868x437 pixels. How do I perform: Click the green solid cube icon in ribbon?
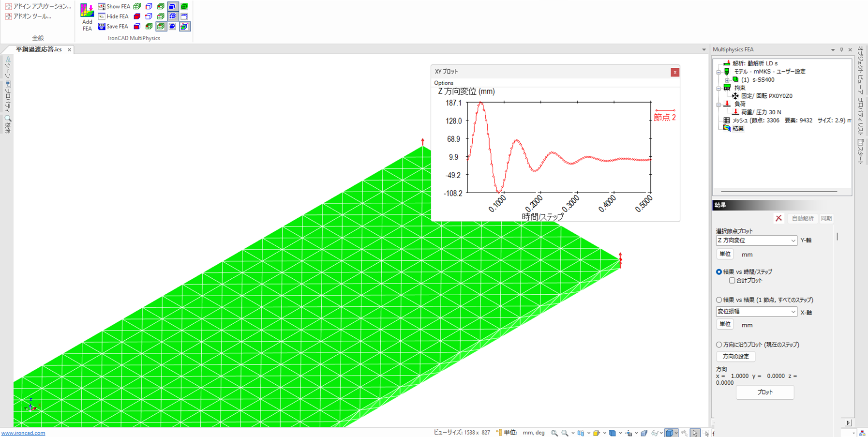click(184, 7)
